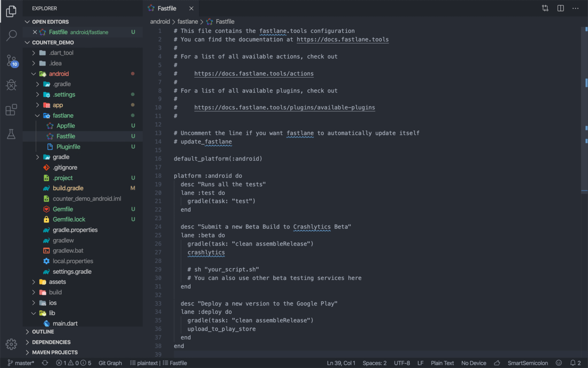Image resolution: width=588 pixels, height=368 pixels.
Task: Expand the build folder
Action: tap(83, 292)
